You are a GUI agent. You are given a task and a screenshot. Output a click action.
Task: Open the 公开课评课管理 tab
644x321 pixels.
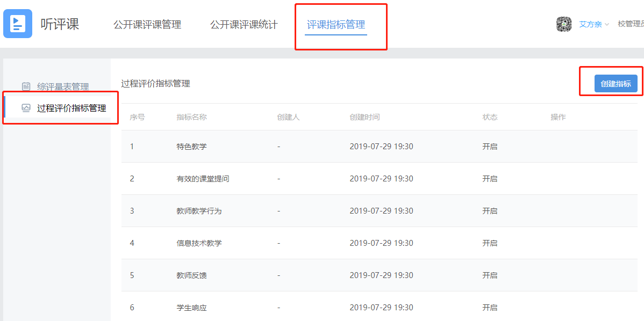coord(147,25)
